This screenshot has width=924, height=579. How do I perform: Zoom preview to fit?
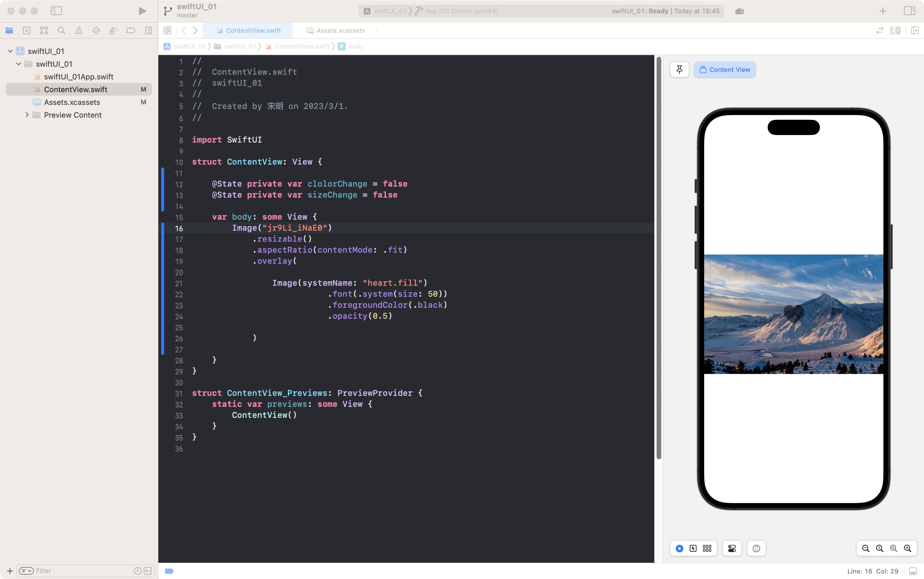(x=893, y=548)
